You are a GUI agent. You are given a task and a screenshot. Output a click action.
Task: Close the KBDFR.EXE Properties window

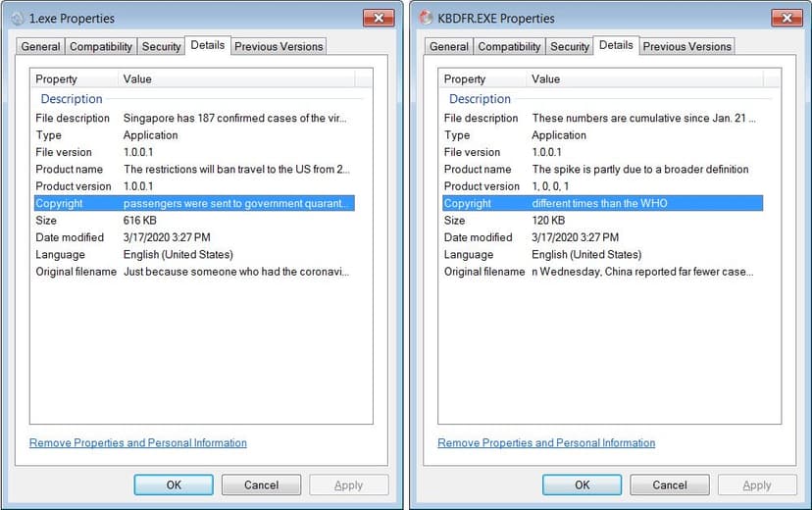[x=787, y=18]
